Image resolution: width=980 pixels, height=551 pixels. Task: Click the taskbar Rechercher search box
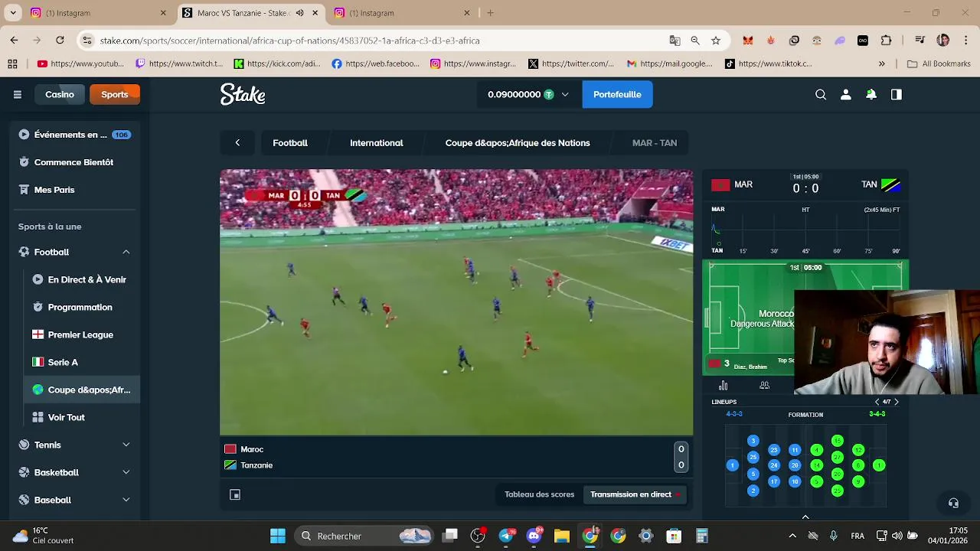point(364,536)
